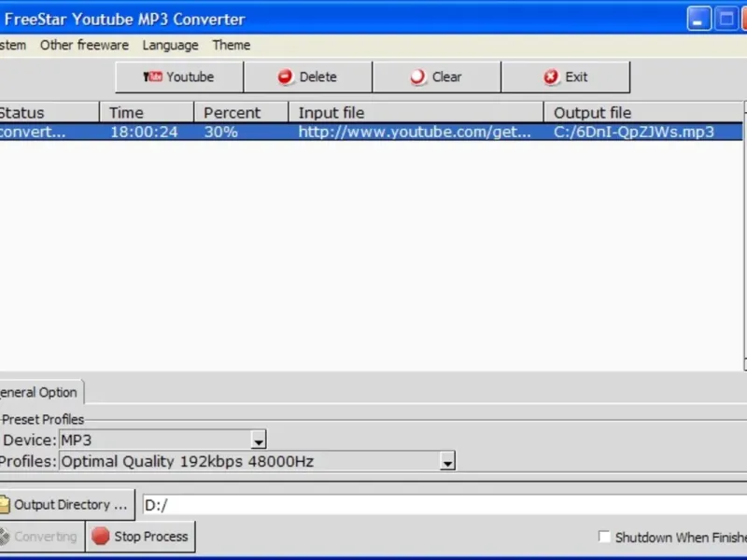Click the Clear button's round icon
Image resolution: width=747 pixels, height=560 pixels.
417,77
